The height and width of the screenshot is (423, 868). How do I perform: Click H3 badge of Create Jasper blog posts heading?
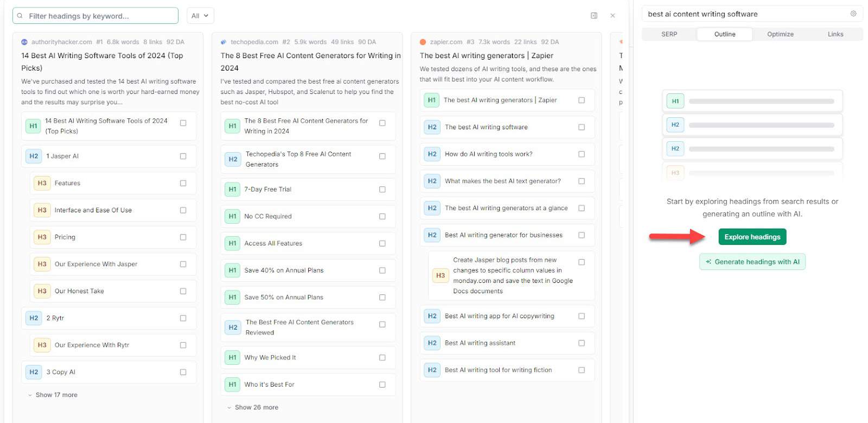point(441,276)
